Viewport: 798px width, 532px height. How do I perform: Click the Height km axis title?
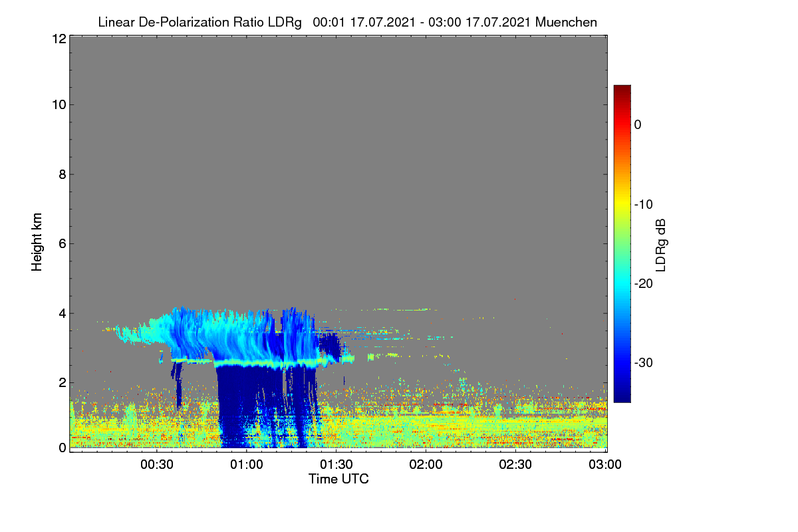(x=37, y=243)
